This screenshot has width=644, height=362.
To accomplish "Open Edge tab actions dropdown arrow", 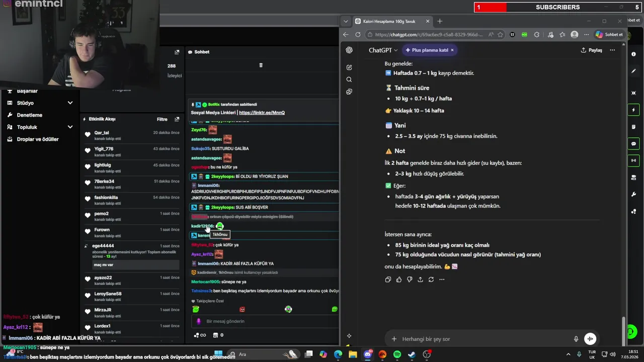I will point(345,21).
